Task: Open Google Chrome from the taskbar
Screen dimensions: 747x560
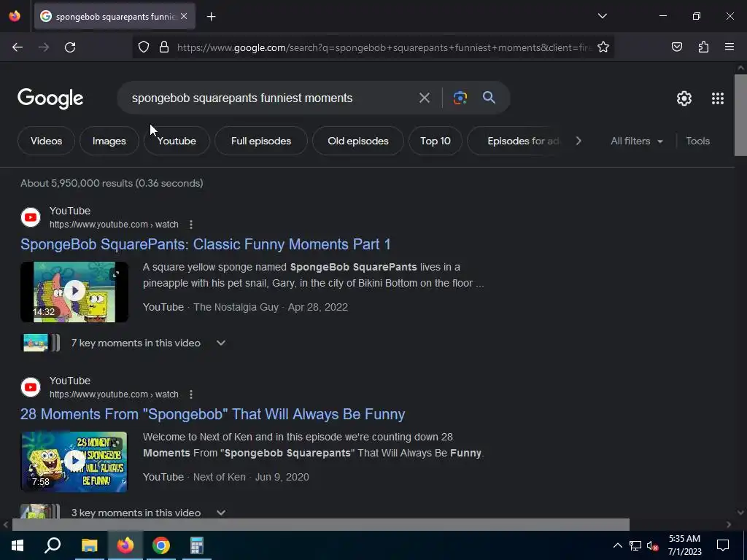Action: [x=161, y=545]
